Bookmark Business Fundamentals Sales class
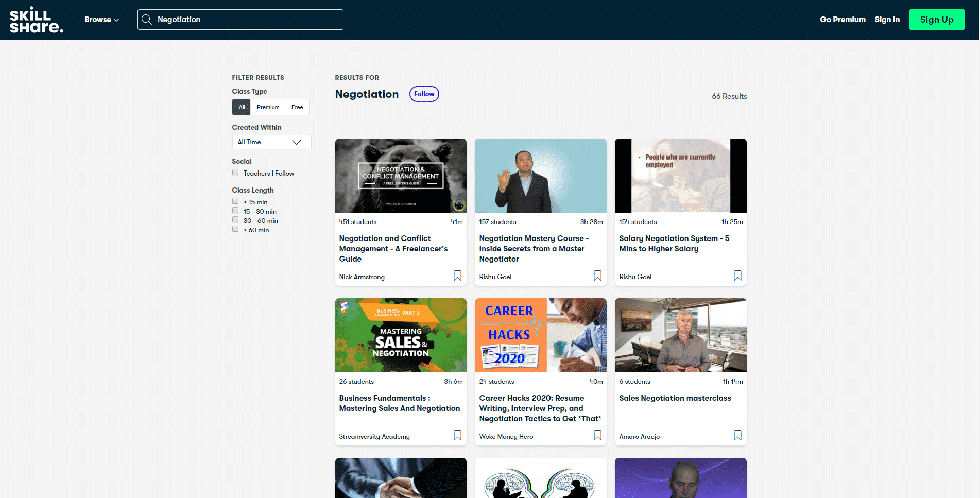 457,436
